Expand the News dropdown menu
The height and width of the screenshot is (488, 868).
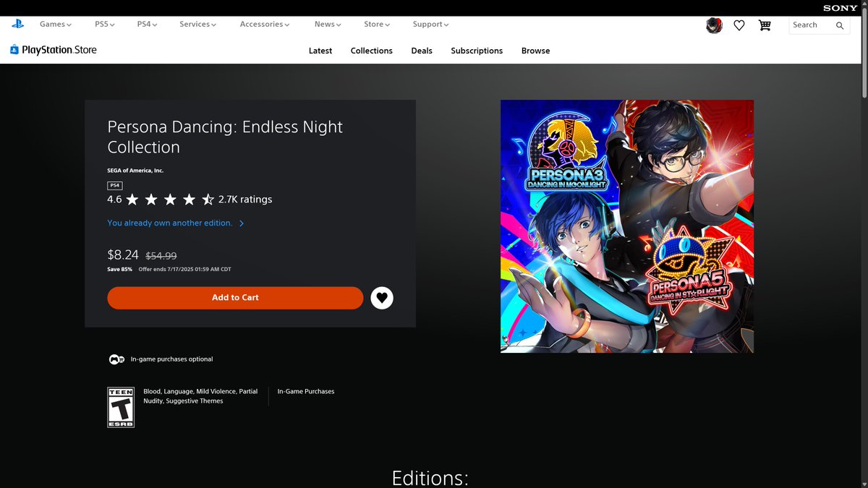pos(328,24)
